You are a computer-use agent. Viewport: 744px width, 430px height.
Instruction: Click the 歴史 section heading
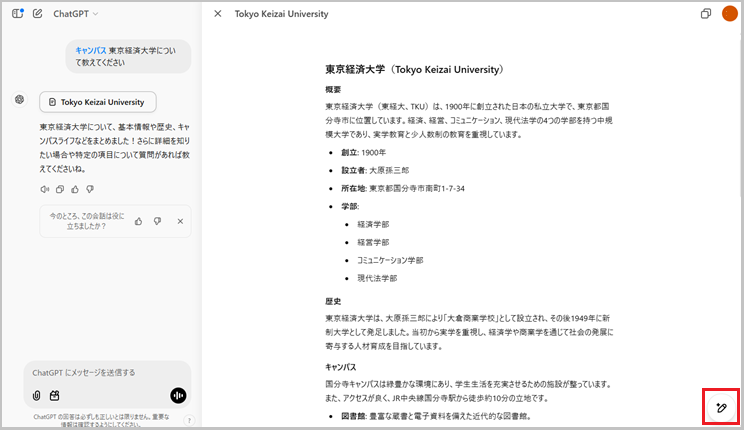coord(333,301)
